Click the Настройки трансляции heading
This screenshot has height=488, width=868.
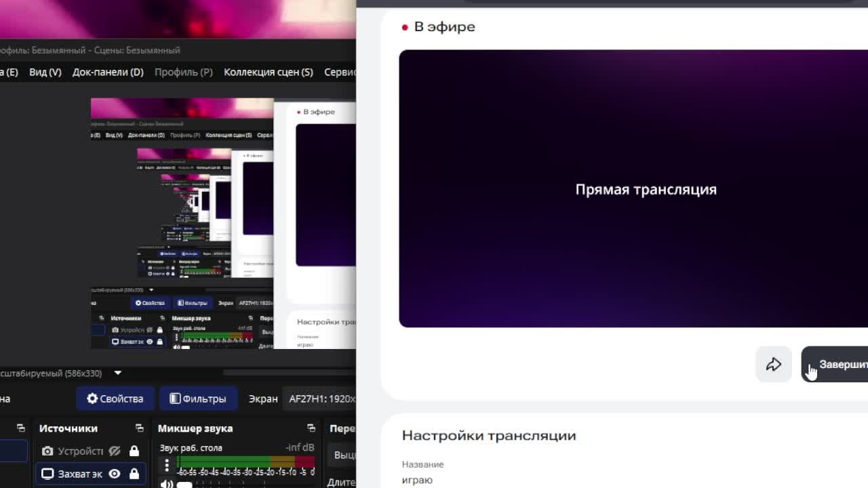pyautogui.click(x=489, y=435)
